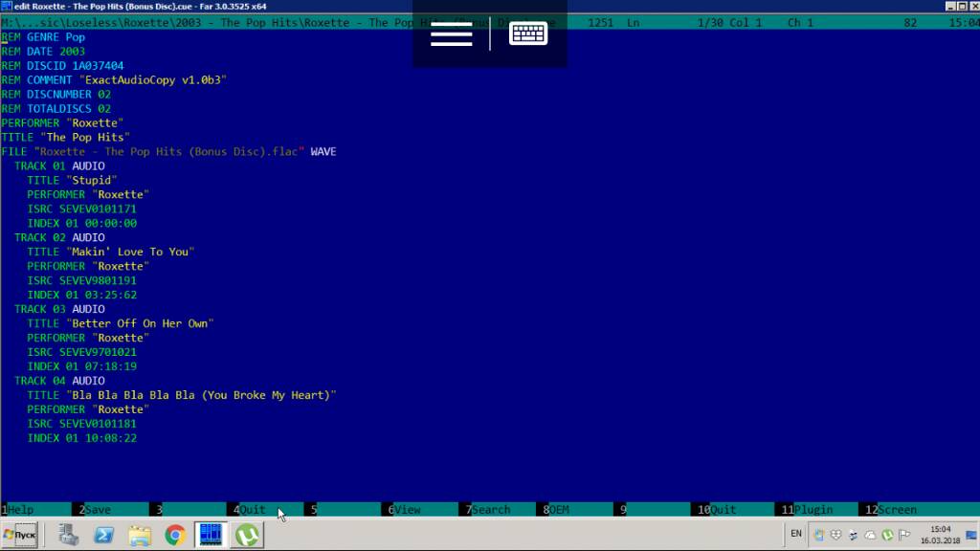Image resolution: width=980 pixels, height=551 pixels.
Task: Place cursor on "REM DISCID 1A037404" line
Action: coord(62,66)
